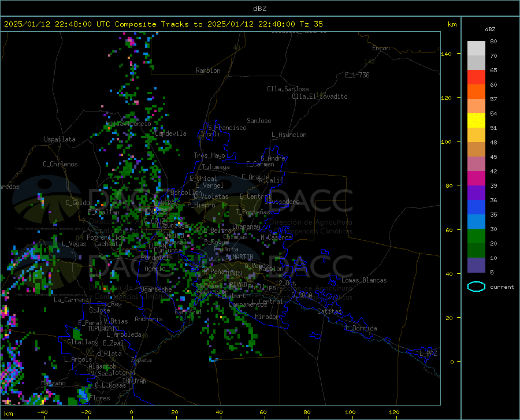520x420 pixels.
Task: Click the 'current' legend label
Action: click(x=502, y=287)
